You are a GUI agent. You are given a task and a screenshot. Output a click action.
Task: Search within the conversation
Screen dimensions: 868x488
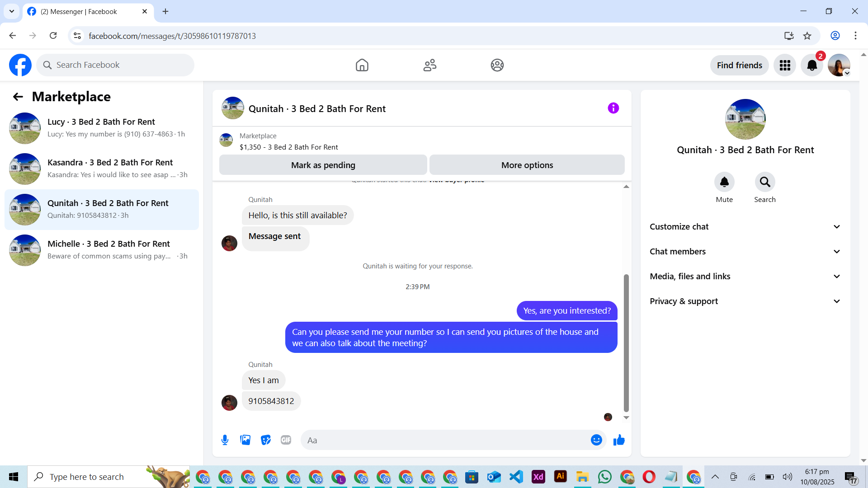coord(764,182)
